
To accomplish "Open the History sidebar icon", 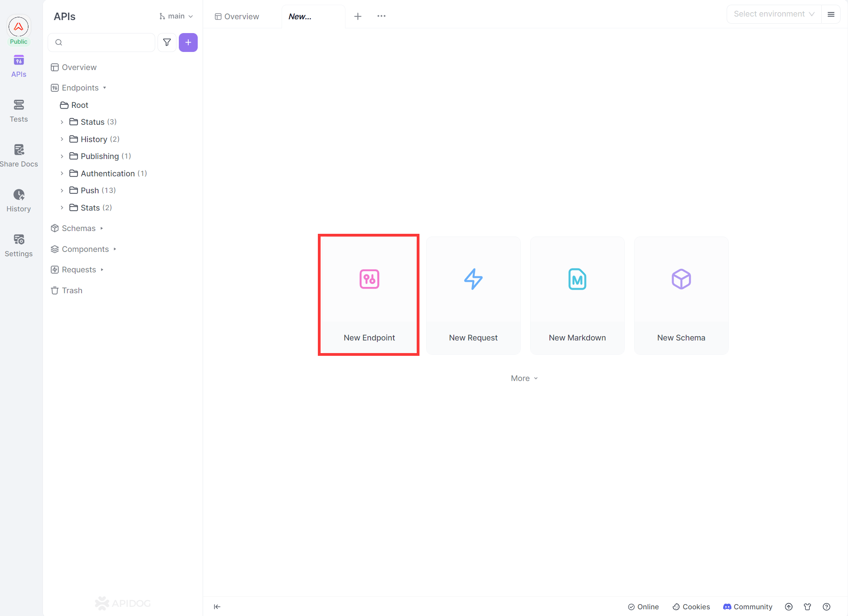I will tap(19, 200).
